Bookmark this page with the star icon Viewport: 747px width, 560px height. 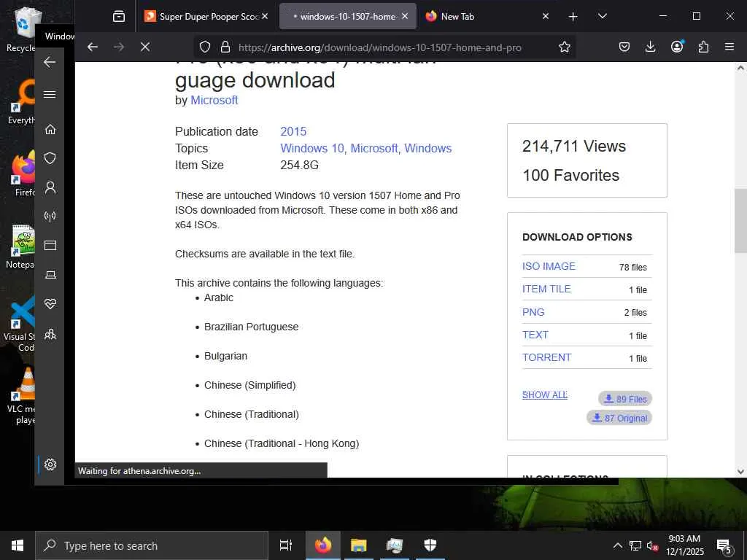565,47
